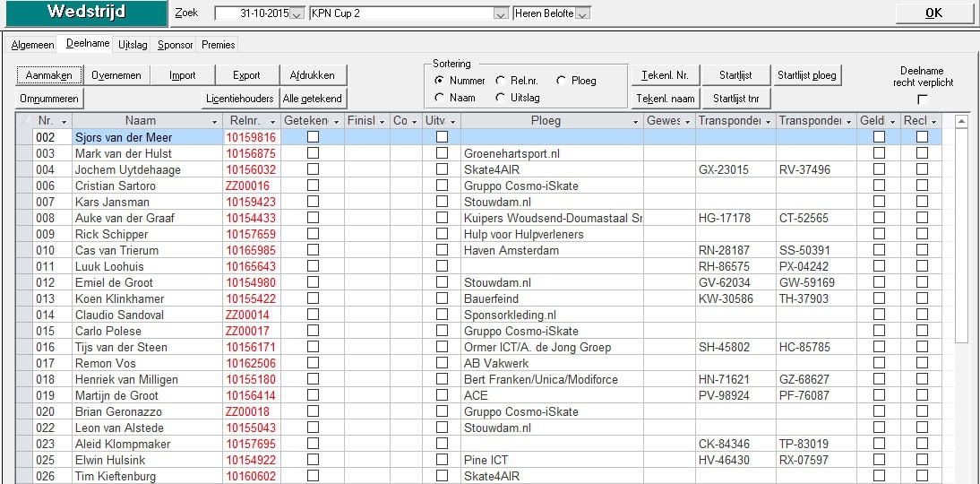Open the Naam column filter arrow
The height and width of the screenshot is (484, 980).
[x=214, y=121]
